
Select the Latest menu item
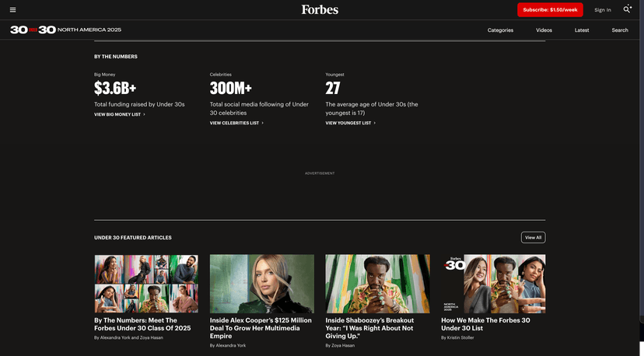[582, 30]
